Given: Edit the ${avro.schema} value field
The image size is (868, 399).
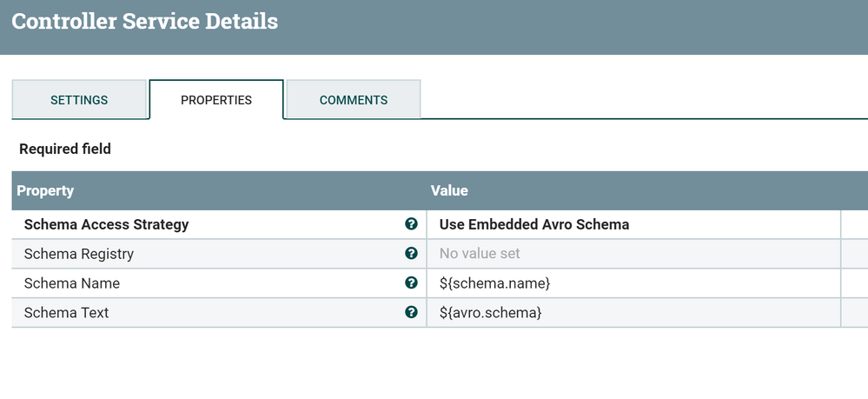Looking at the screenshot, I should pos(490,313).
